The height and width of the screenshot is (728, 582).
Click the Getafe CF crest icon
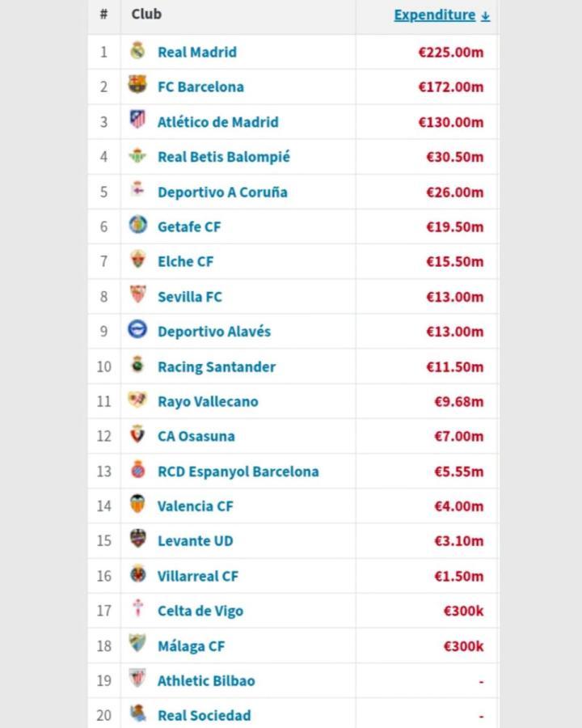pos(138,225)
